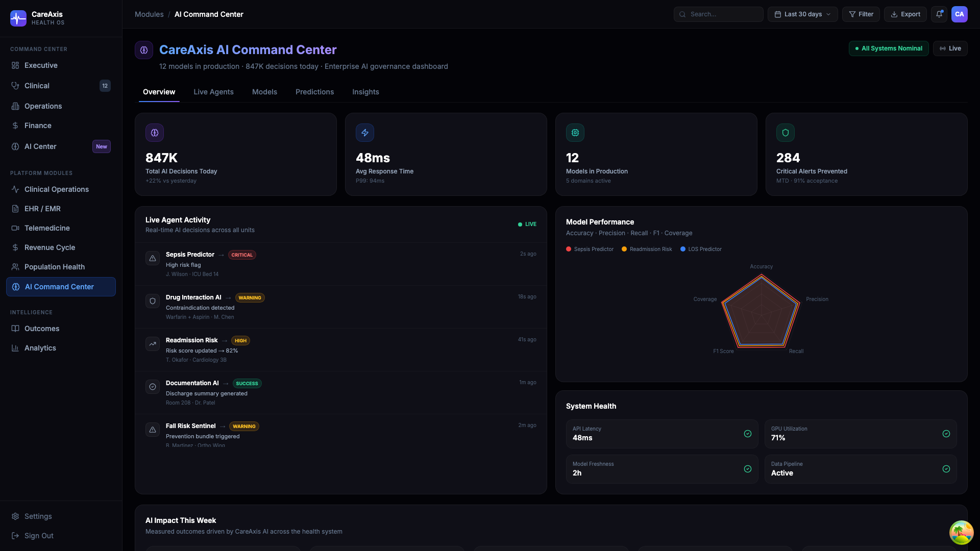Click the Model Performance radar chart
Screen dimensions: 980x551
click(761, 311)
